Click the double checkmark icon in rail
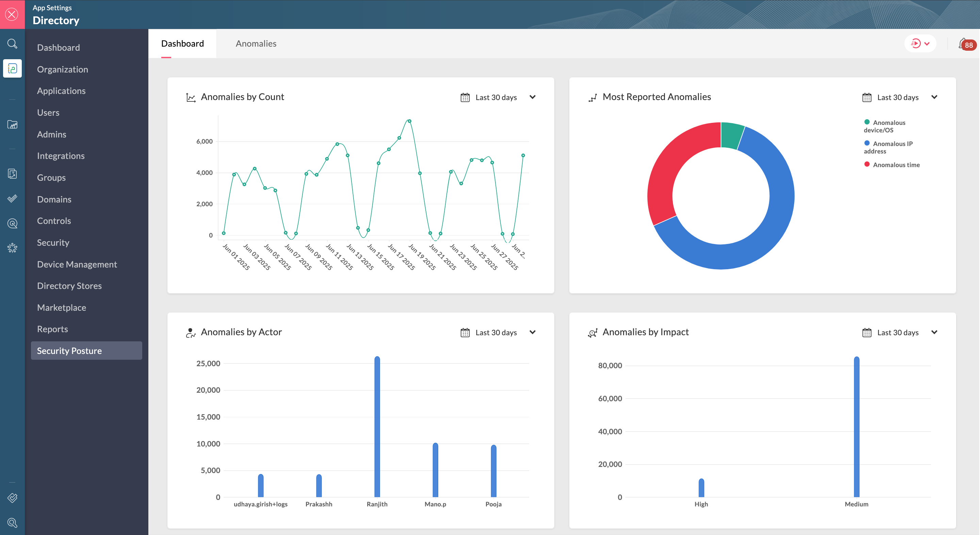The height and width of the screenshot is (535, 980). point(12,199)
